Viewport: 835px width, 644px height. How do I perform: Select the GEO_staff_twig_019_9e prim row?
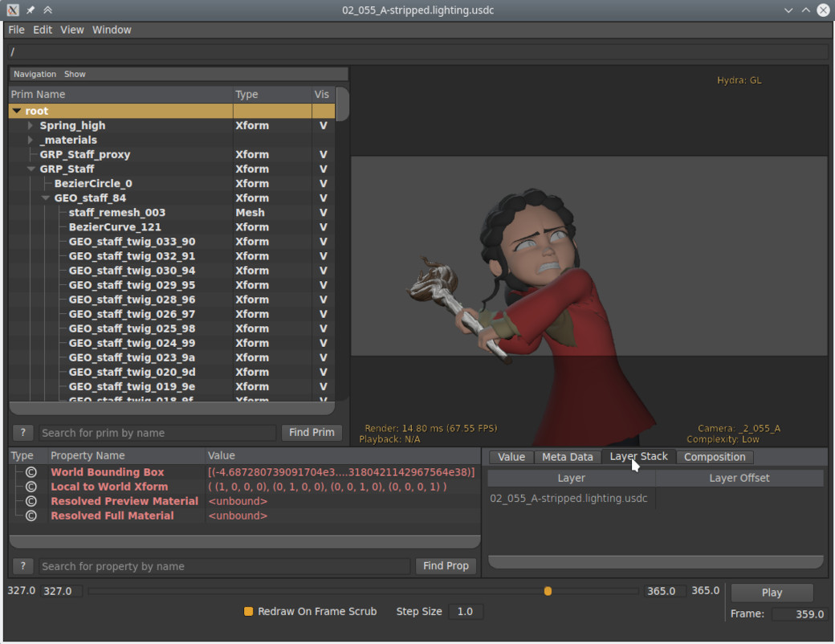[172, 387]
